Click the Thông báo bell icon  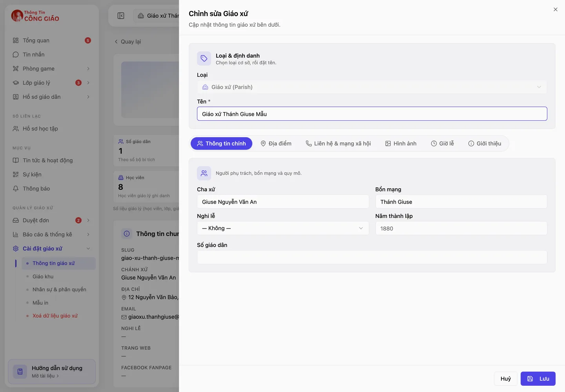click(16, 189)
